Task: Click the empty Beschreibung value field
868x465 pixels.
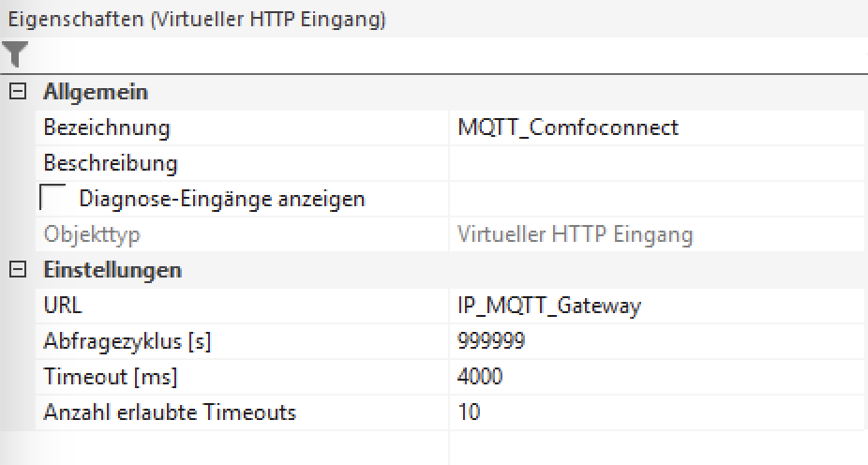Action: coord(656,163)
